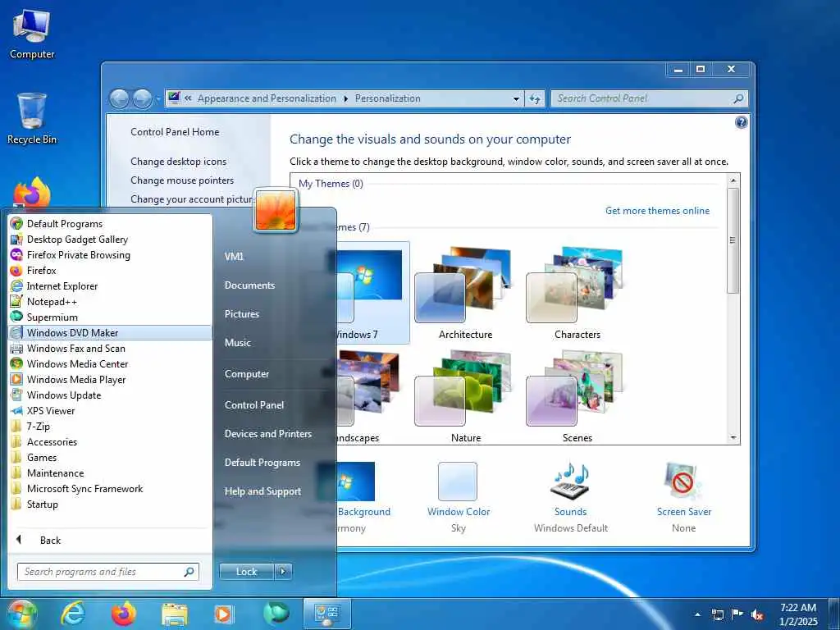Open Personalization help question mark

pyautogui.click(x=741, y=123)
